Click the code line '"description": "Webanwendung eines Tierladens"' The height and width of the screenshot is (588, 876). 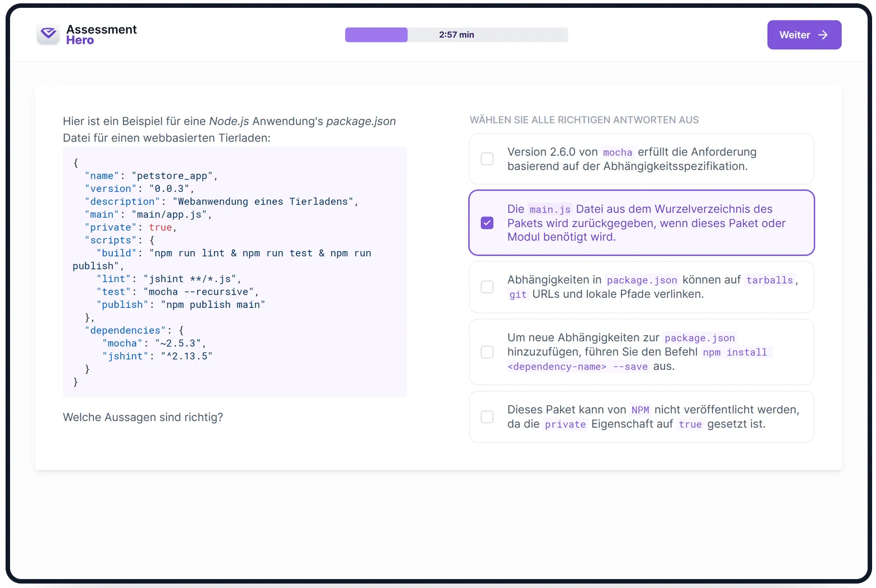pos(221,201)
